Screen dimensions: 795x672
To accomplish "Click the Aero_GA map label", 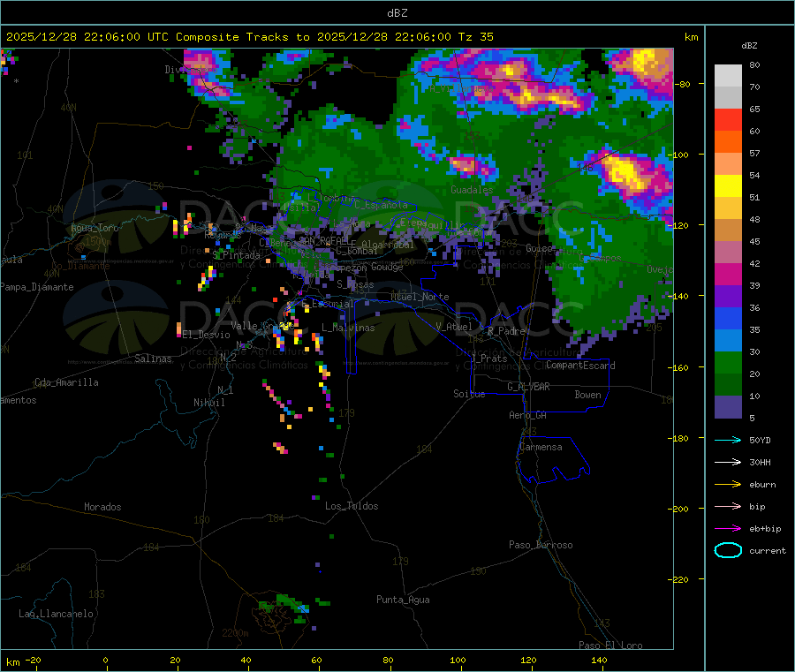I will click(x=527, y=415).
